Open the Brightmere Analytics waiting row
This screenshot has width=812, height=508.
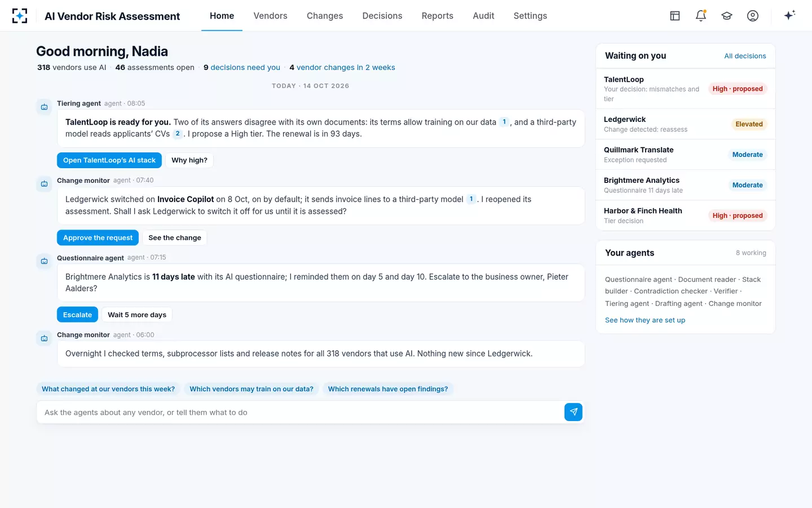tap(685, 185)
